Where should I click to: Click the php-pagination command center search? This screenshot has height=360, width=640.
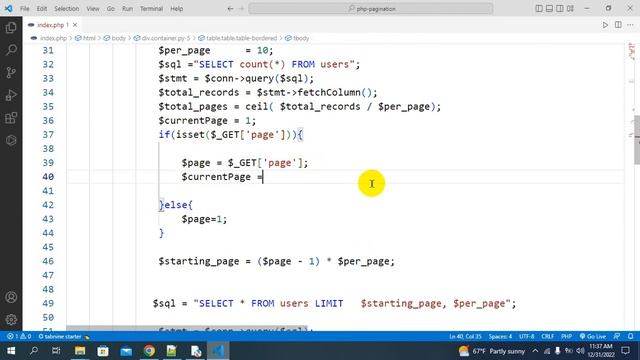(371, 9)
